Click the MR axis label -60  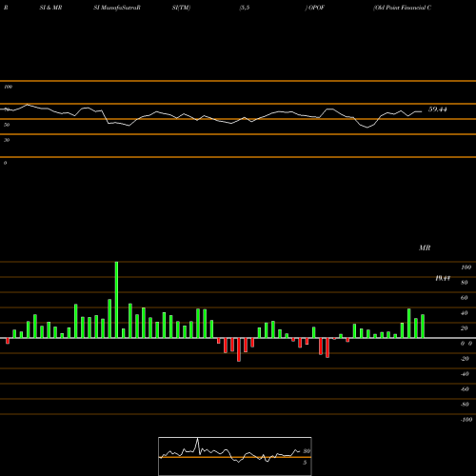click(x=465, y=389)
